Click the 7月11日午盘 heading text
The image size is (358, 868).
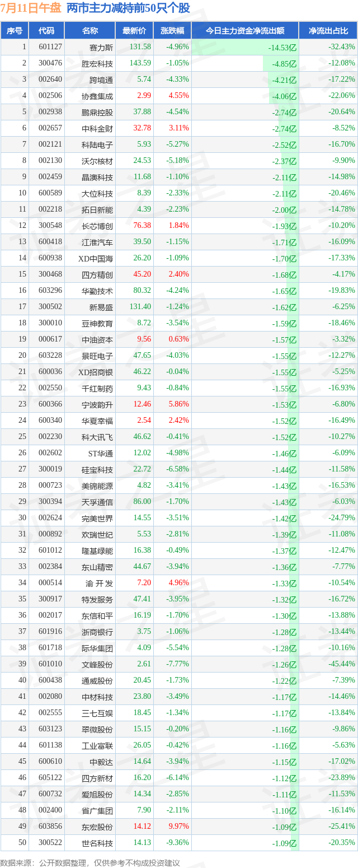[x=31, y=8]
